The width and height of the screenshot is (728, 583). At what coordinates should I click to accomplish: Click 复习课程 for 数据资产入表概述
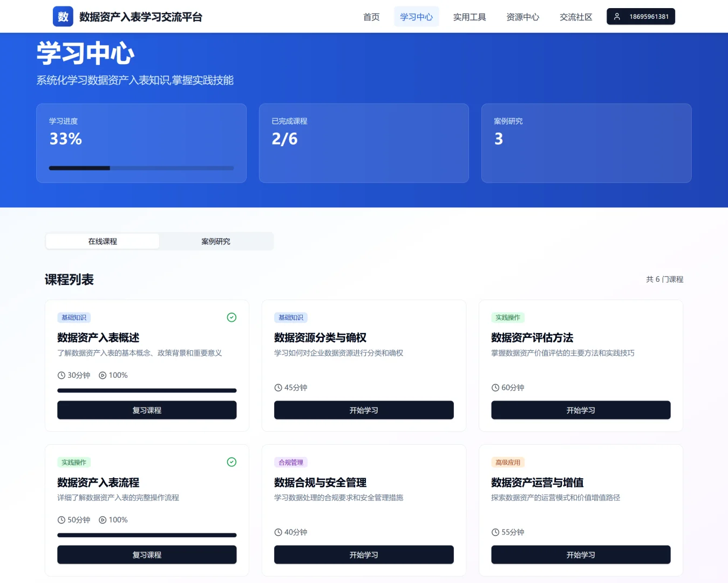click(146, 410)
